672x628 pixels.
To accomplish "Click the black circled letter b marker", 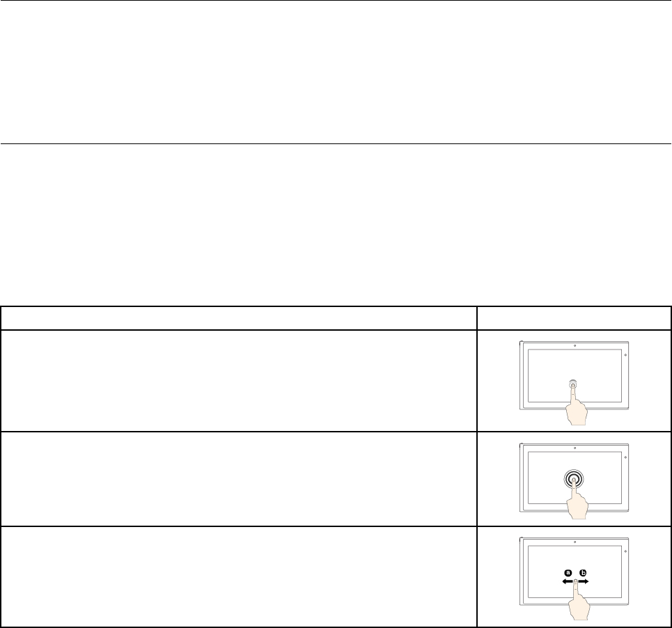I will (x=583, y=573).
